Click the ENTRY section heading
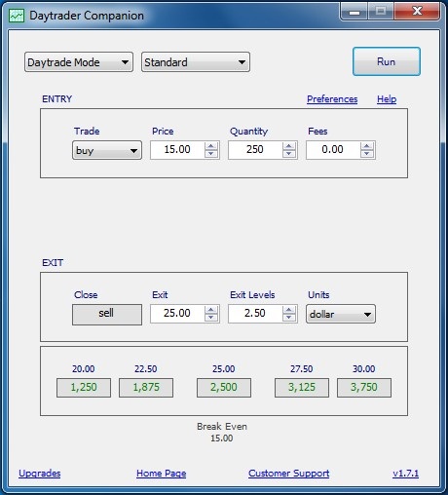The width and height of the screenshot is (448, 495). (x=57, y=98)
